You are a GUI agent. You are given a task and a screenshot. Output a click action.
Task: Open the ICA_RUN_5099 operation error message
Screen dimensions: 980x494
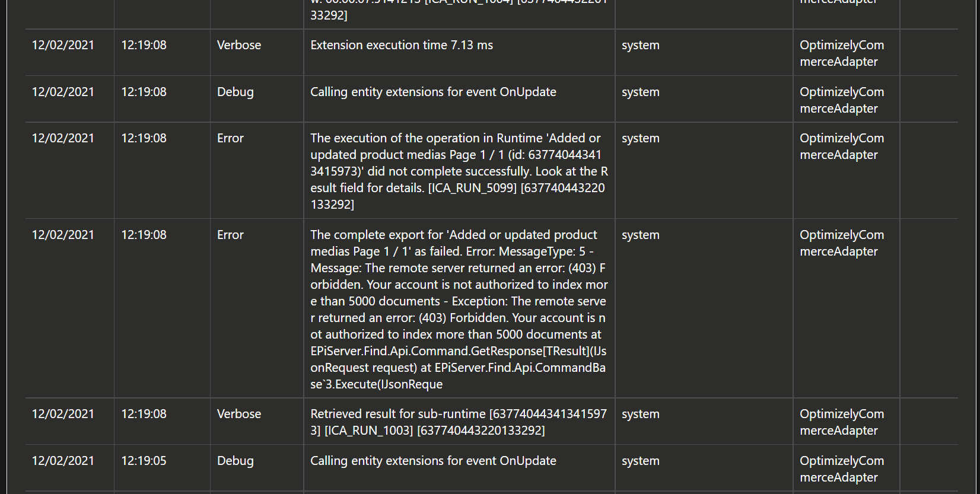459,171
